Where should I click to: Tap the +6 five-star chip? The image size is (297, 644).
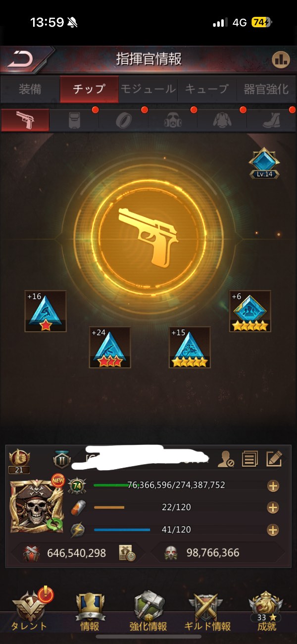tap(250, 311)
